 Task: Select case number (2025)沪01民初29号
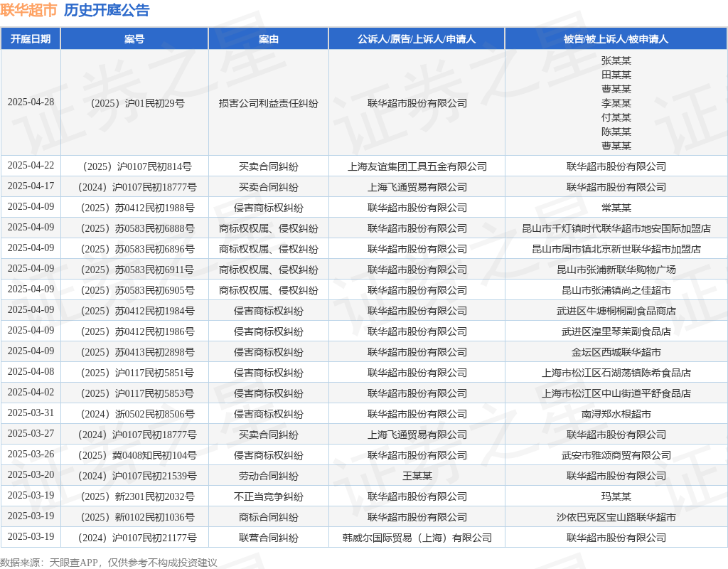tap(137, 103)
